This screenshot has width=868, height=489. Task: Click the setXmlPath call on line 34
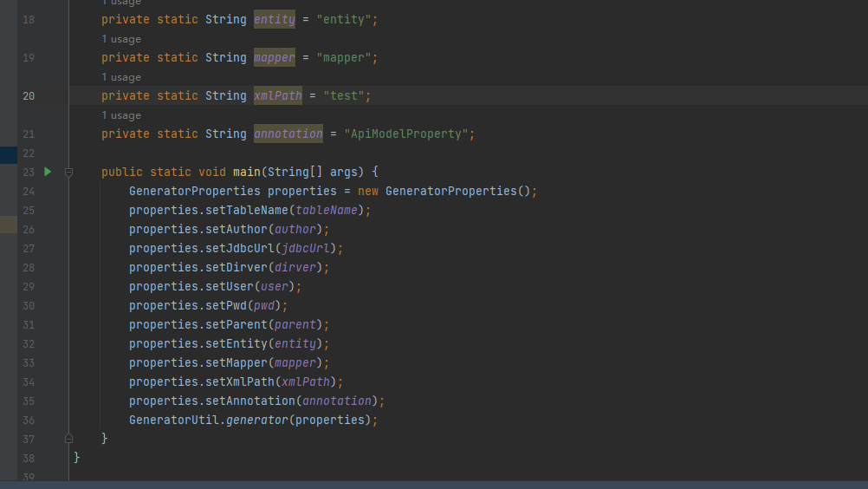[x=240, y=382]
